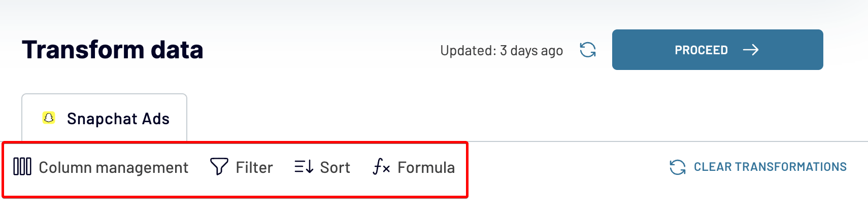The height and width of the screenshot is (217, 868).
Task: Click the three-column icon for Column management
Action: (22, 166)
